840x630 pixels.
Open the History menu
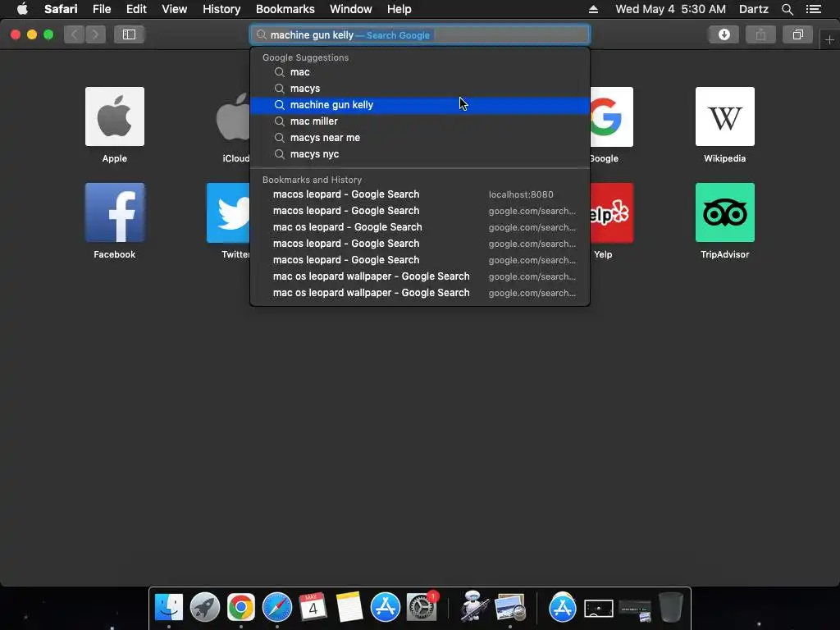click(221, 9)
